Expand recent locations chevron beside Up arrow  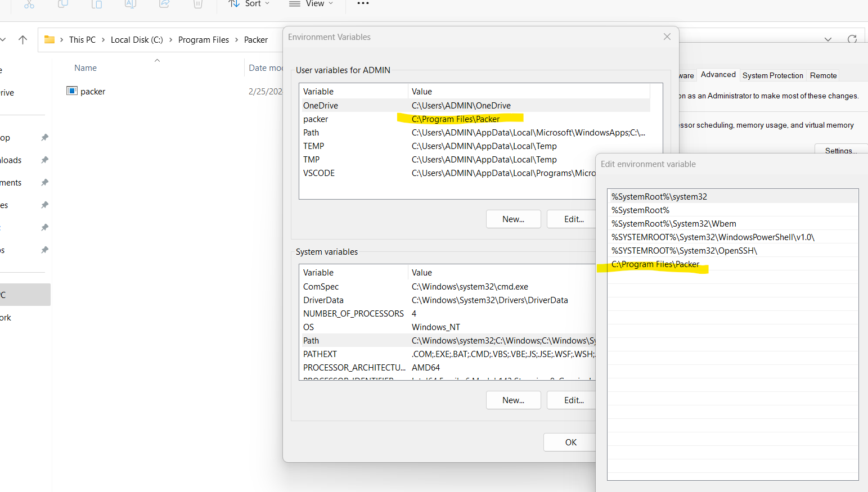[3, 39]
